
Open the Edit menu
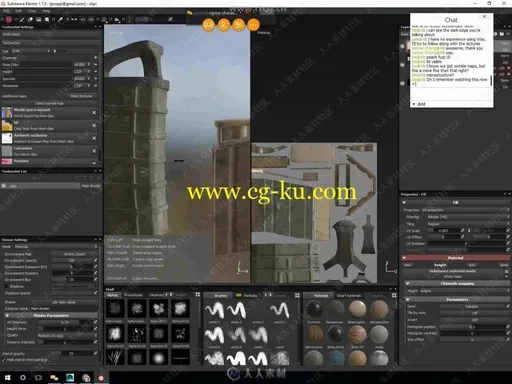coord(19,11)
